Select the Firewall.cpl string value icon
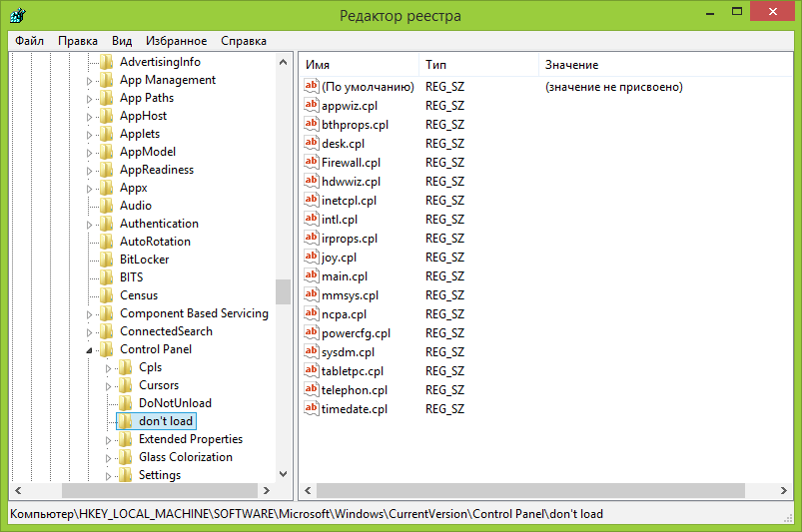The image size is (802, 532). pos(311,163)
